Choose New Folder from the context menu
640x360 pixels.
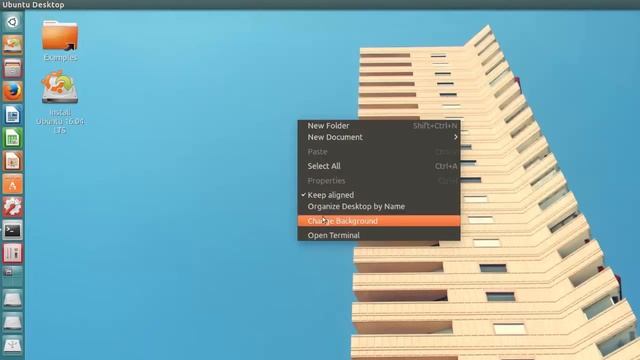coord(379,126)
